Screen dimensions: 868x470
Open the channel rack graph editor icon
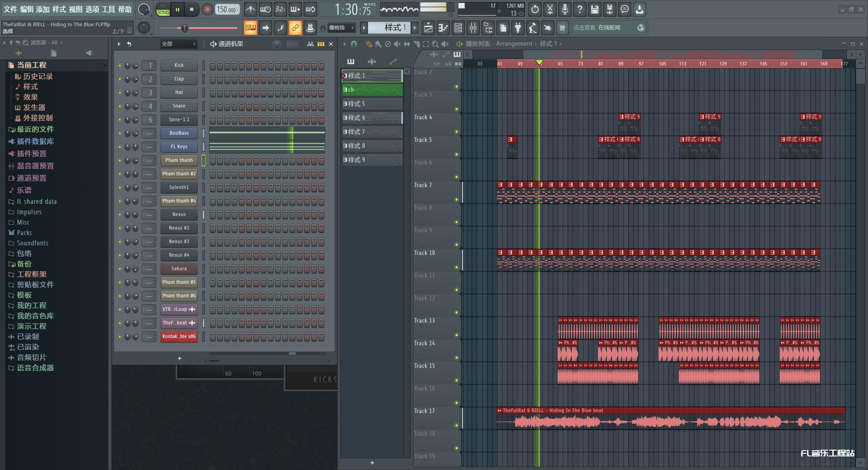310,44
